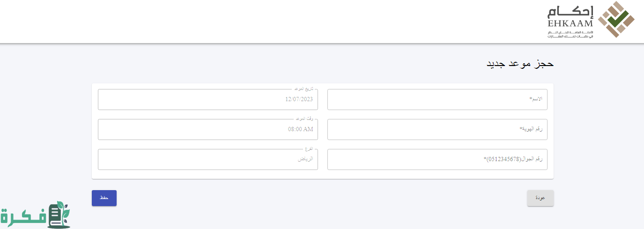Viewport: 644px width, 229px height.
Task: Click the 08:00 AM time value
Action: point(301,129)
